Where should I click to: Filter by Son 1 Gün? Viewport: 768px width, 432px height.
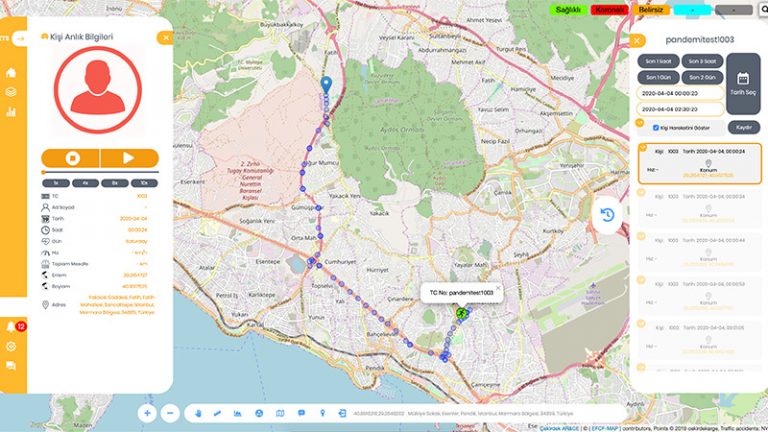658,77
